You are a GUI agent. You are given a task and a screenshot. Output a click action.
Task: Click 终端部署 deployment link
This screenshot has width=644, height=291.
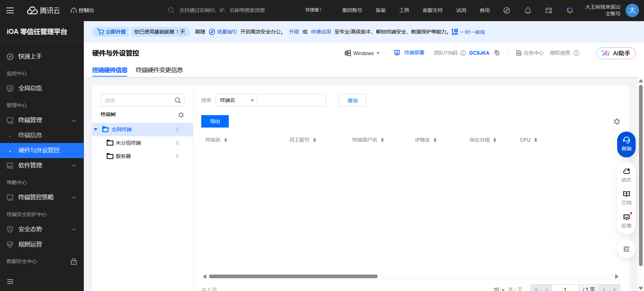click(x=409, y=53)
